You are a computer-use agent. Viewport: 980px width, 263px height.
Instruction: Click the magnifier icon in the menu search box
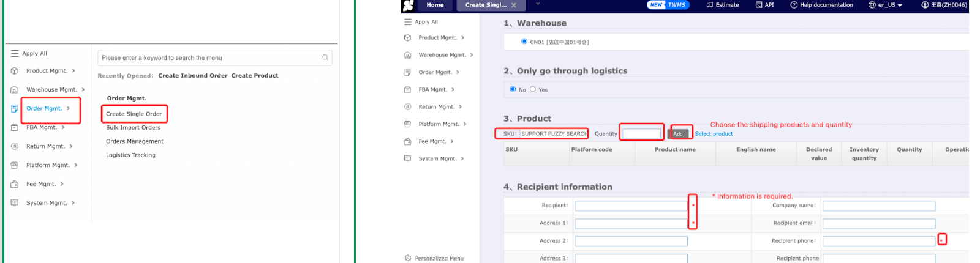325,57
